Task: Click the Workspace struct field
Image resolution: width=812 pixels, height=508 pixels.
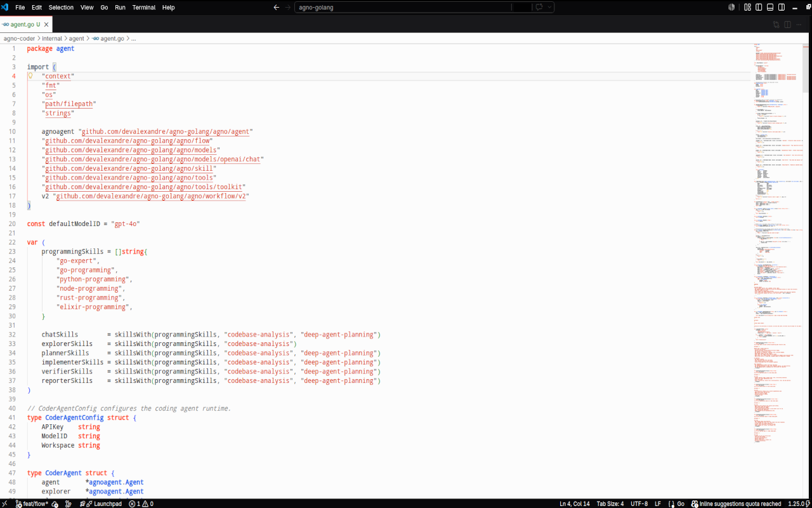Action: [x=58, y=446]
